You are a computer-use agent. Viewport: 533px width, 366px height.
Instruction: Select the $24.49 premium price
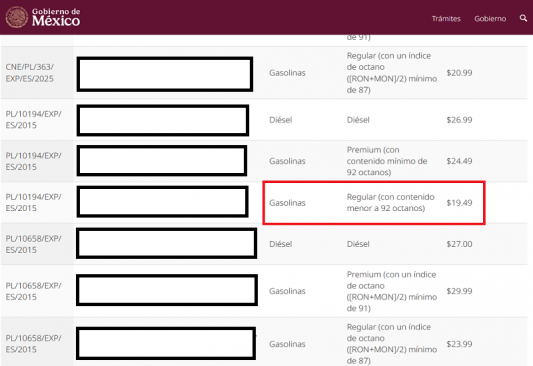459,161
